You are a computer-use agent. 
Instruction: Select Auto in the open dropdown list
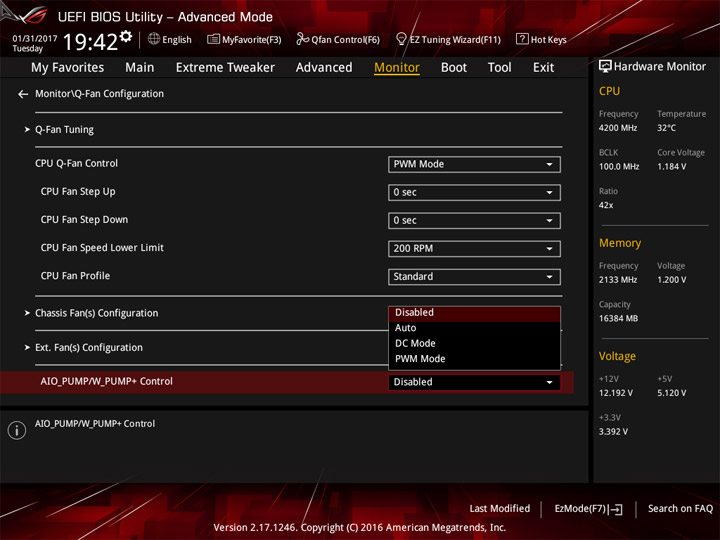(x=474, y=328)
